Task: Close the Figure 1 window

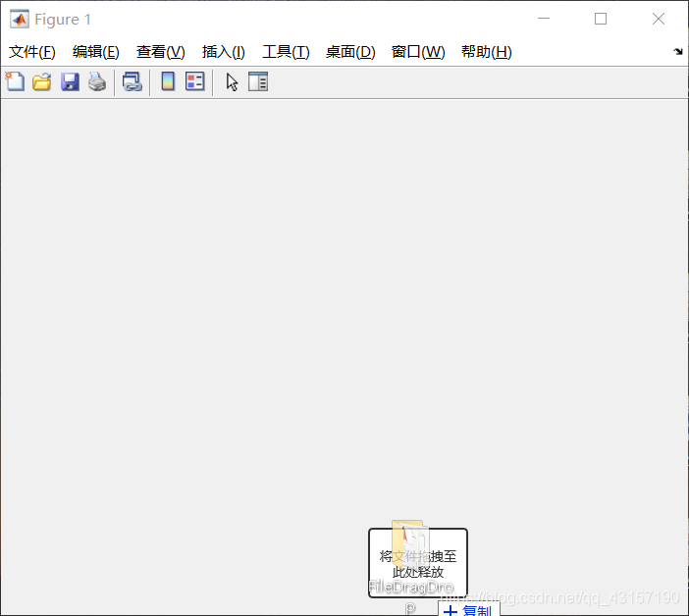Action: (659, 19)
